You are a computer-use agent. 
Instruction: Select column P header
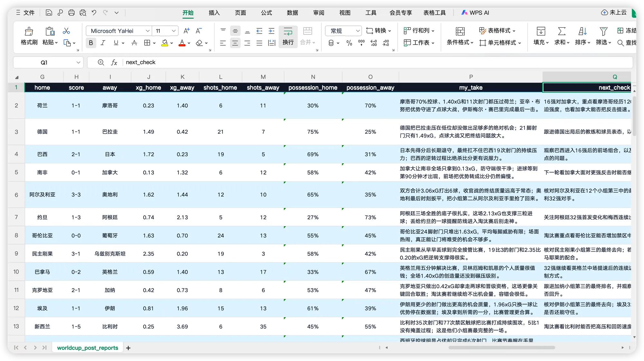point(471,77)
